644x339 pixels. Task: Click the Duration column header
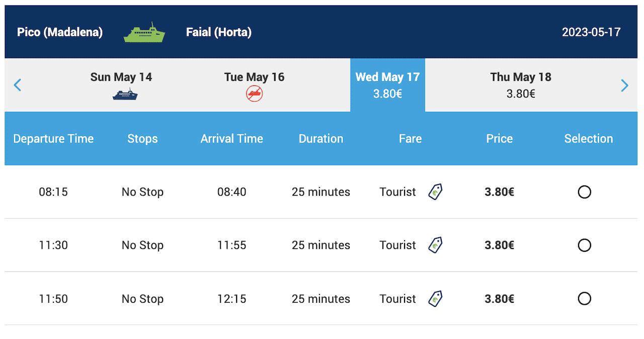pyautogui.click(x=321, y=139)
